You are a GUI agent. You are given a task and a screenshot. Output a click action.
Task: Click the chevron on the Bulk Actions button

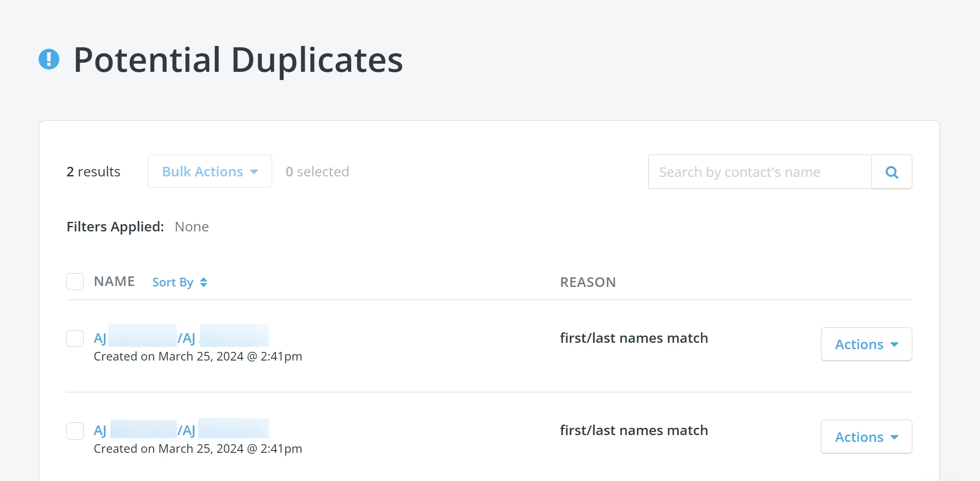(x=253, y=171)
